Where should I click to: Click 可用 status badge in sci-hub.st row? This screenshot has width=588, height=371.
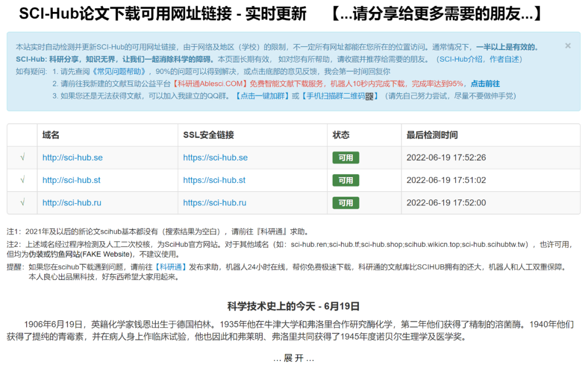pos(346,180)
